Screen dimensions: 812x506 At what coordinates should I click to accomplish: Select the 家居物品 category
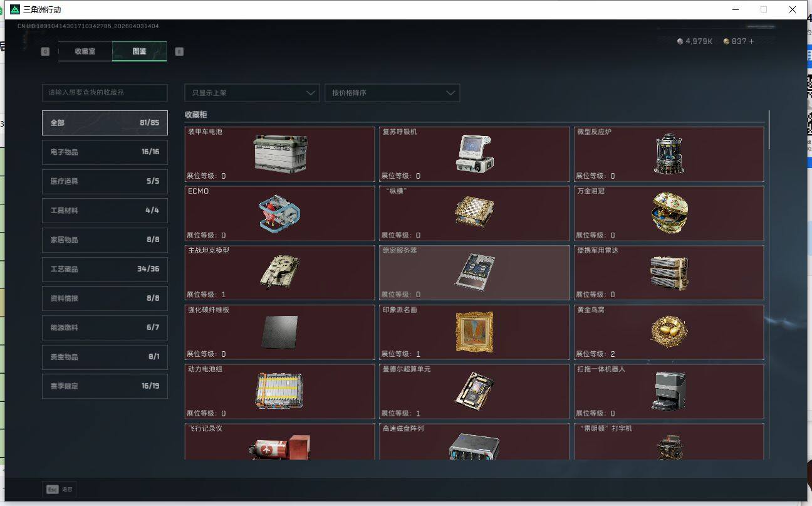(105, 240)
